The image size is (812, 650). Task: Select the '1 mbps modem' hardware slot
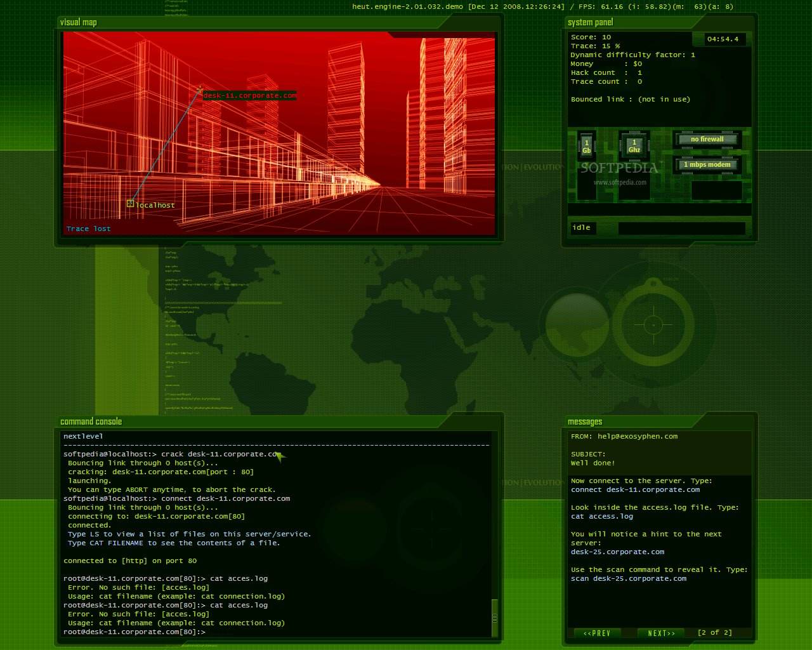click(x=707, y=164)
